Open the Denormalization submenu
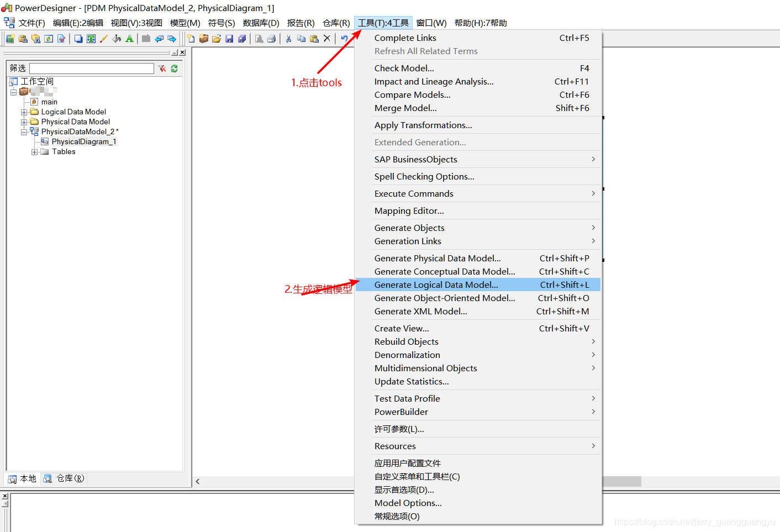Screen dimensions: 780x532 tap(478, 355)
